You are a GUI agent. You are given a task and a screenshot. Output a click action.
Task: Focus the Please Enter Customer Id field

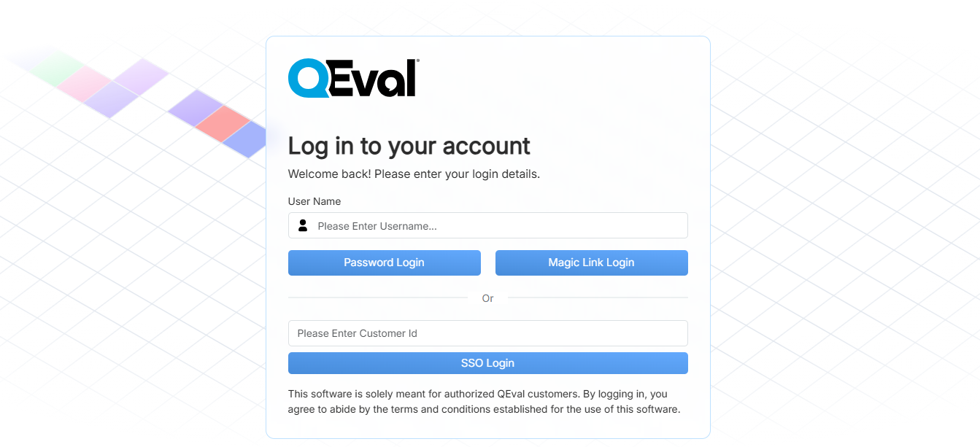point(488,333)
